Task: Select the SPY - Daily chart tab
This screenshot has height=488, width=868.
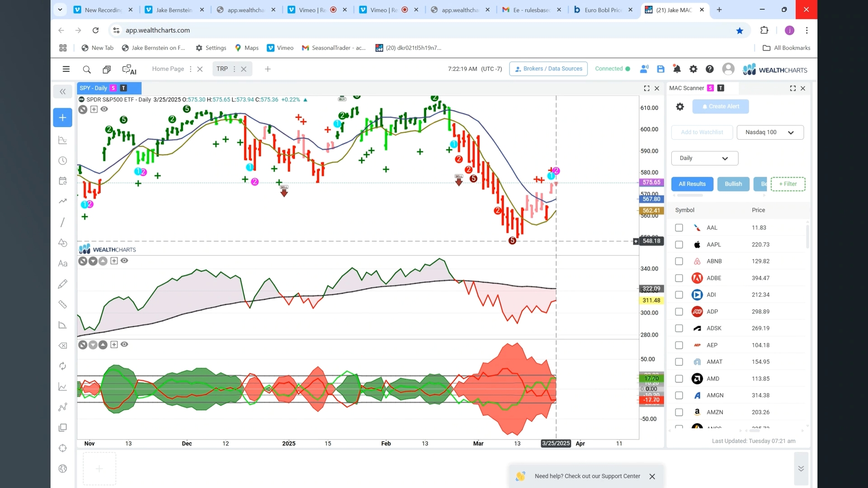Action: (x=109, y=88)
